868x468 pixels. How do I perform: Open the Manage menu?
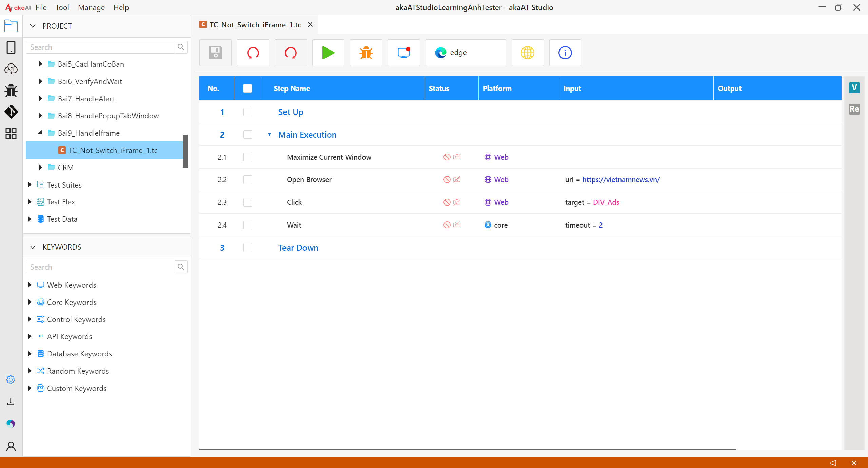click(91, 7)
